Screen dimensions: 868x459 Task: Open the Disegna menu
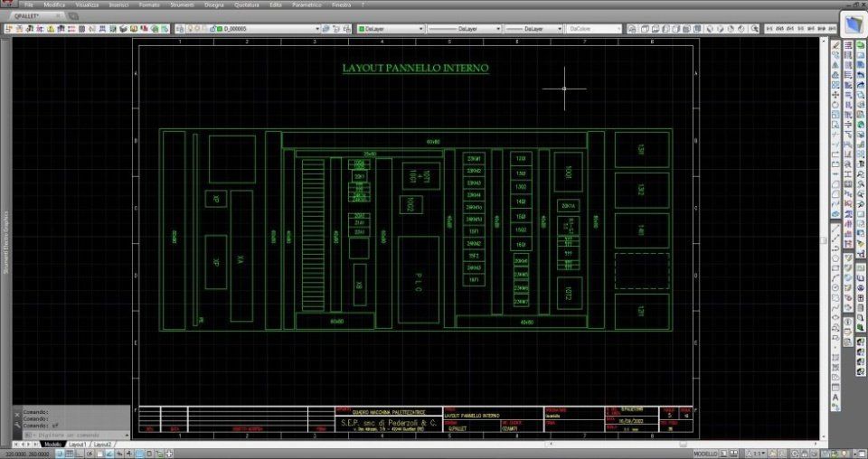click(214, 5)
